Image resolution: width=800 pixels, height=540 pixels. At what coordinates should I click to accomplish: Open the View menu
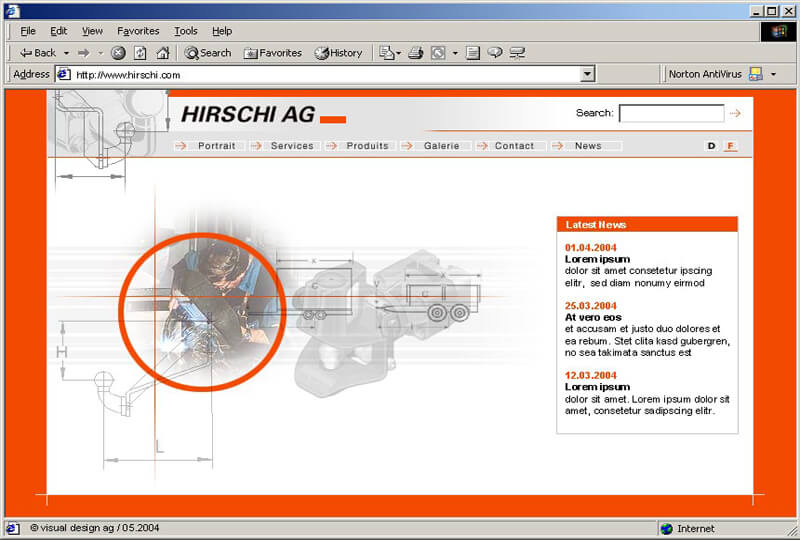(x=92, y=31)
